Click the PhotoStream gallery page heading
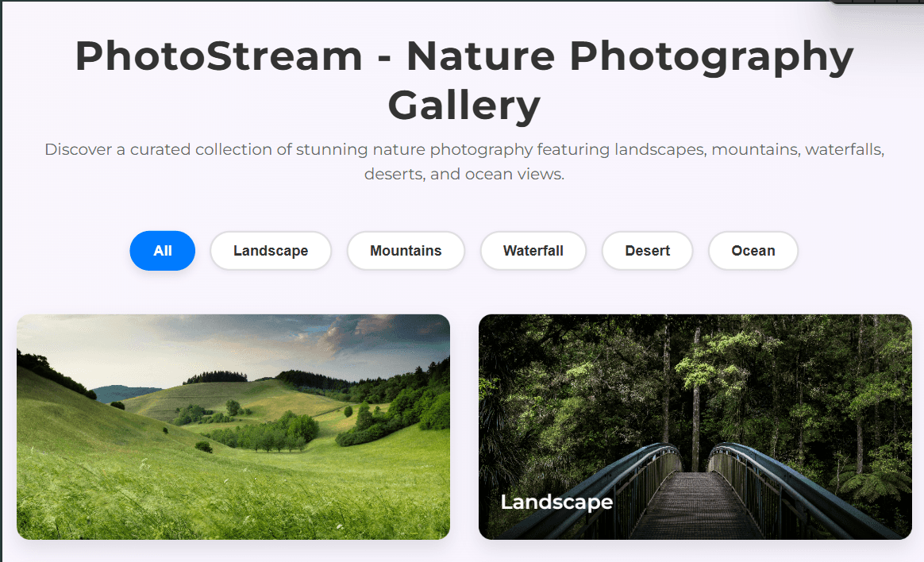Image resolution: width=924 pixels, height=562 pixels. tap(464, 81)
